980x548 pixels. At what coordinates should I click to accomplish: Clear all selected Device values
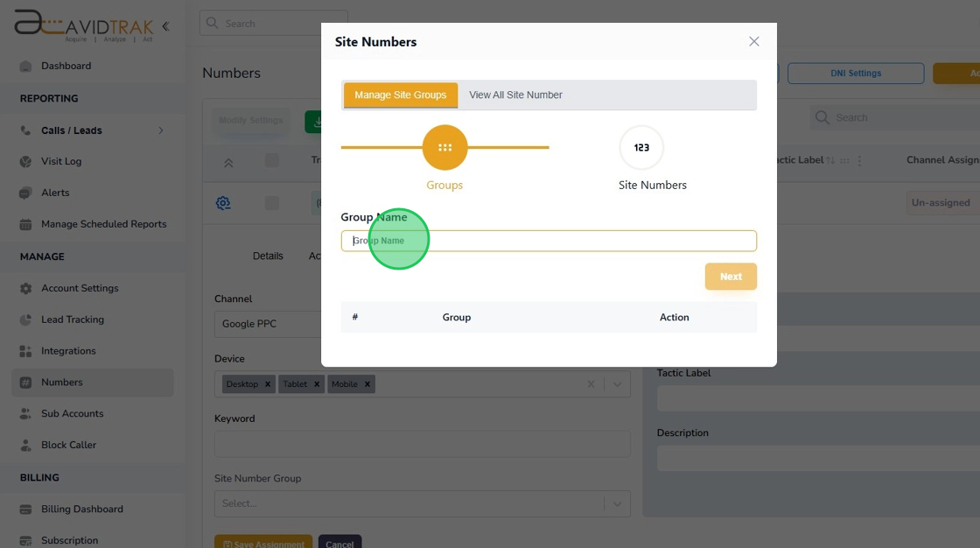[591, 384]
